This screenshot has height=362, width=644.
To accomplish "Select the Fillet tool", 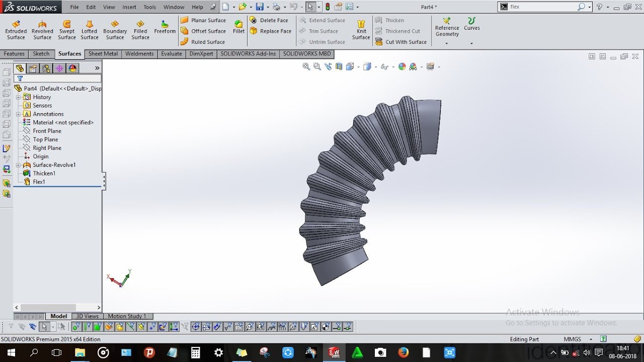I will coord(238,27).
